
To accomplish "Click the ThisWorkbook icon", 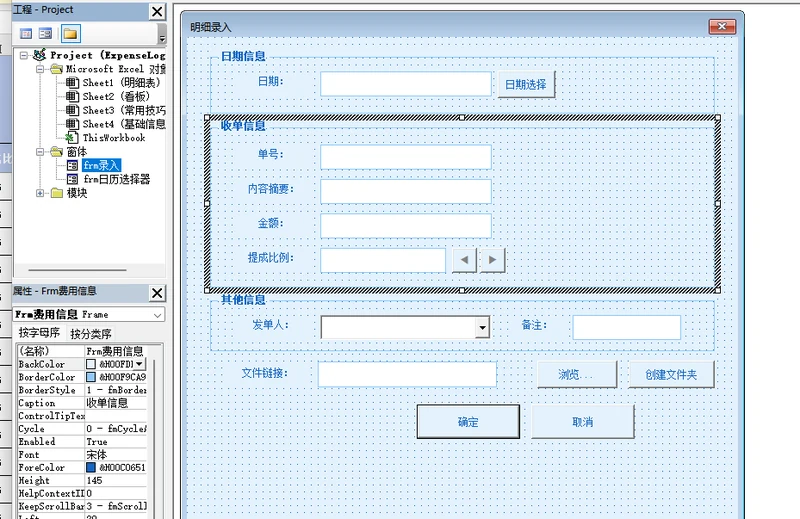I will 72,138.
